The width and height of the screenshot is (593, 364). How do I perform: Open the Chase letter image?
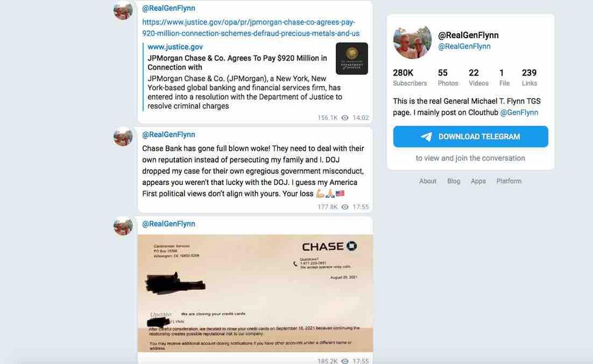pos(255,293)
